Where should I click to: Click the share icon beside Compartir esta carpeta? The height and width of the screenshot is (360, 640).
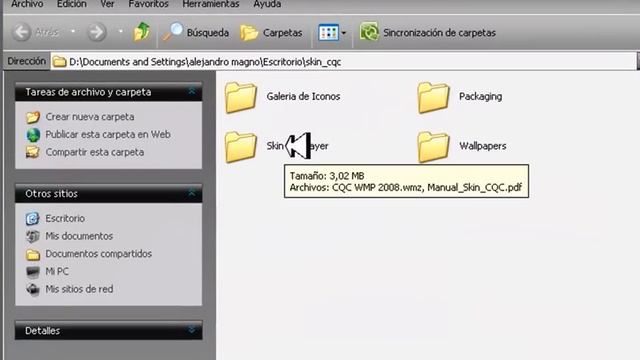(x=33, y=152)
